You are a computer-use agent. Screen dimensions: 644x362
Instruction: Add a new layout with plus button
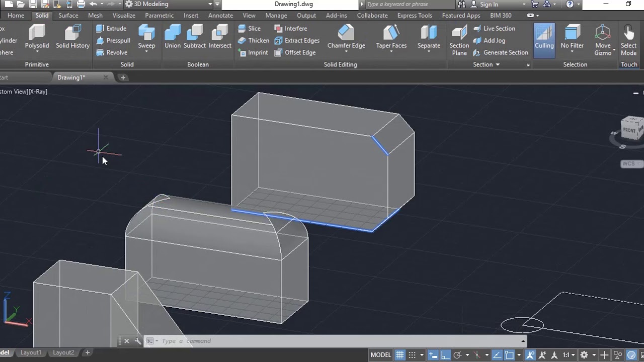click(x=87, y=352)
